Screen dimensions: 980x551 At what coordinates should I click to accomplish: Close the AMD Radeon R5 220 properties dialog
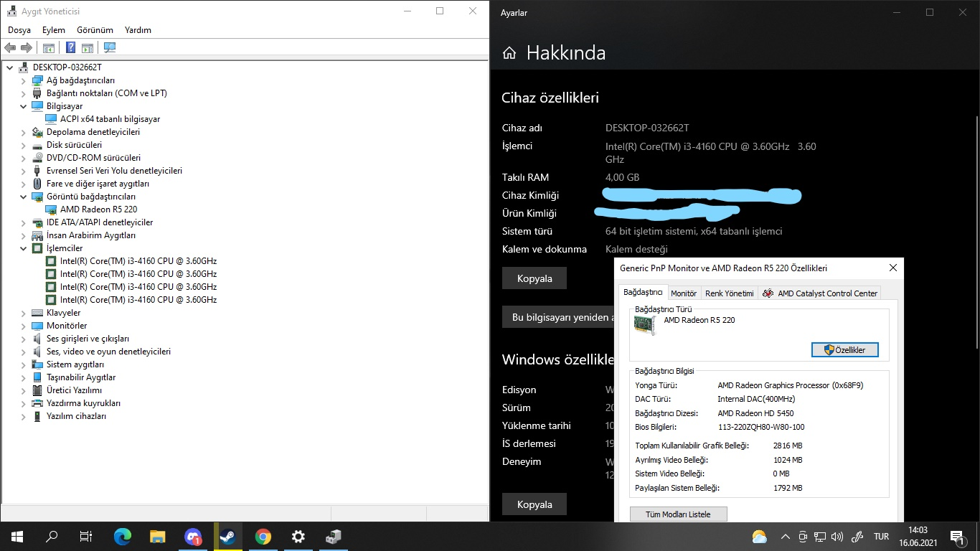pyautogui.click(x=893, y=268)
